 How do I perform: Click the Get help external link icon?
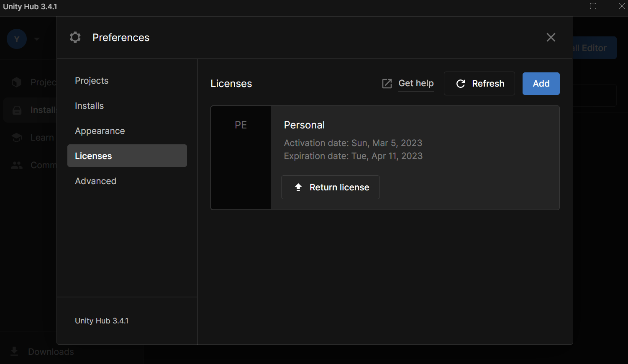pos(387,84)
